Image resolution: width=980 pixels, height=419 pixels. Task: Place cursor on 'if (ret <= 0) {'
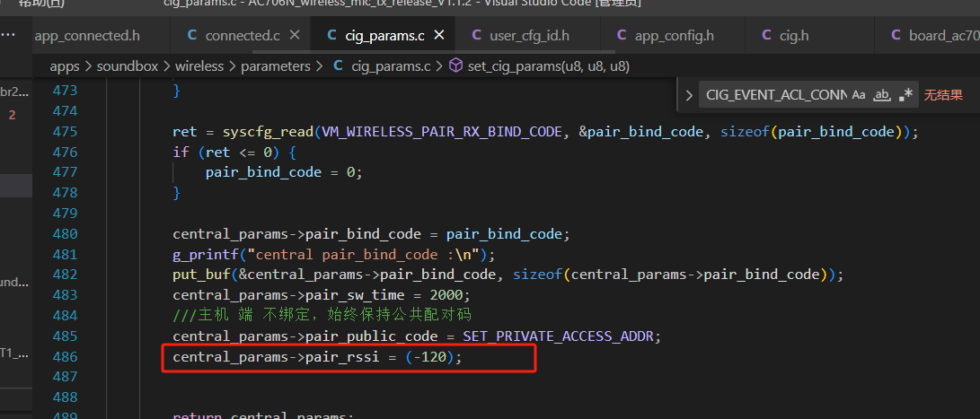point(234,153)
